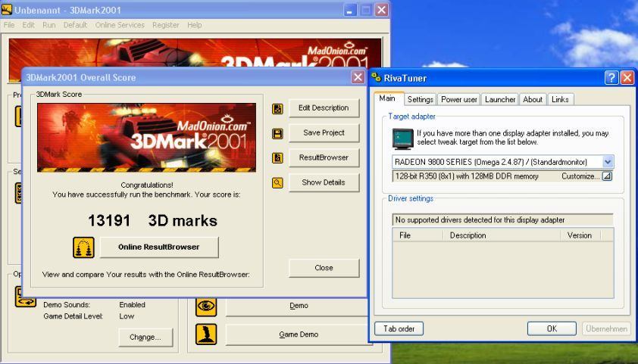Open the Edit menu in 3DMark2001
This screenshot has width=638, height=364.
[x=29, y=25]
